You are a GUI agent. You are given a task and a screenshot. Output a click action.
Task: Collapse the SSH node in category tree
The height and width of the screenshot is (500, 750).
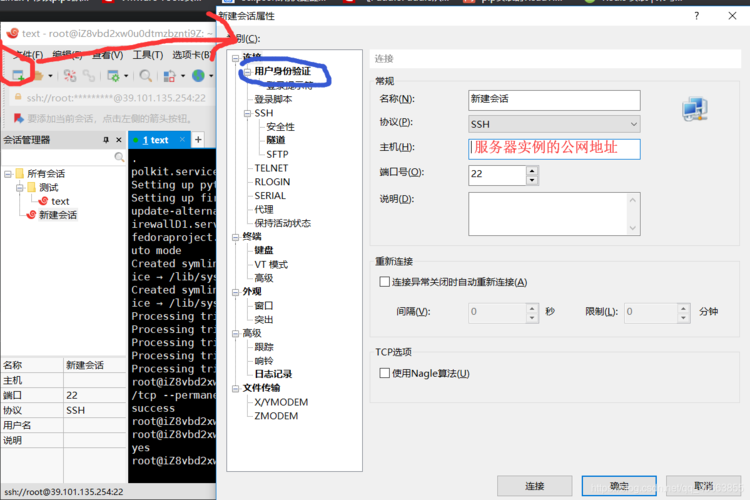(247, 113)
